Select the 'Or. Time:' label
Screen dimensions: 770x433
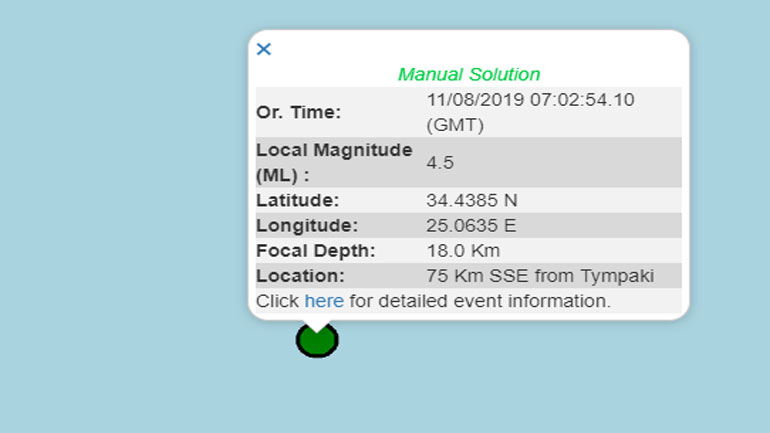(x=298, y=112)
